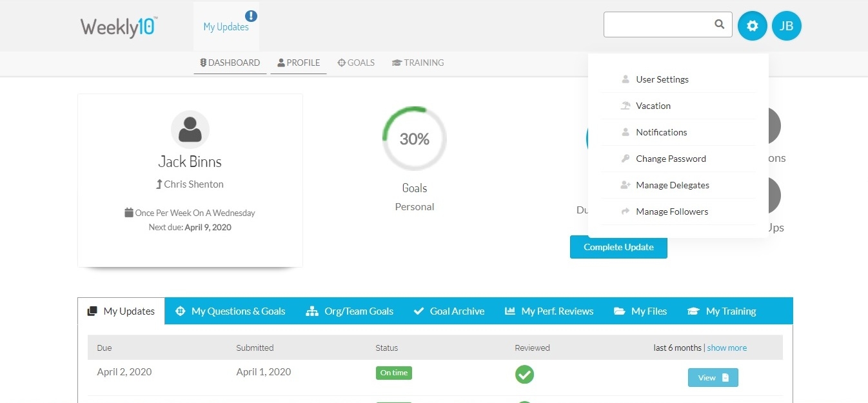The width and height of the screenshot is (868, 403).
Task: Click into the search input field
Action: [x=658, y=25]
